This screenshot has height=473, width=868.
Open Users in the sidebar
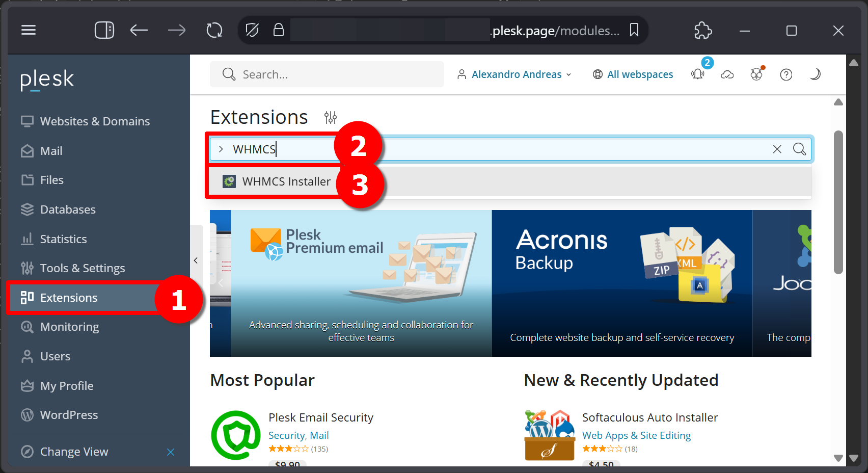(55, 356)
